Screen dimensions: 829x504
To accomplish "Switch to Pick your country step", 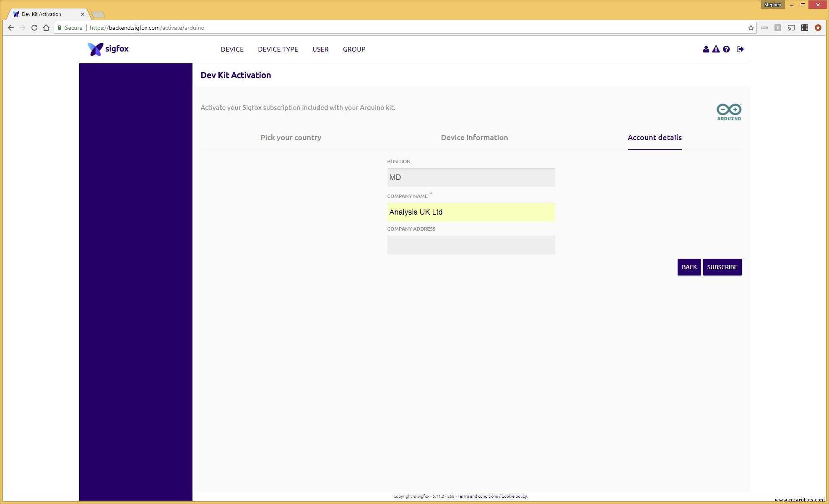I will click(291, 138).
